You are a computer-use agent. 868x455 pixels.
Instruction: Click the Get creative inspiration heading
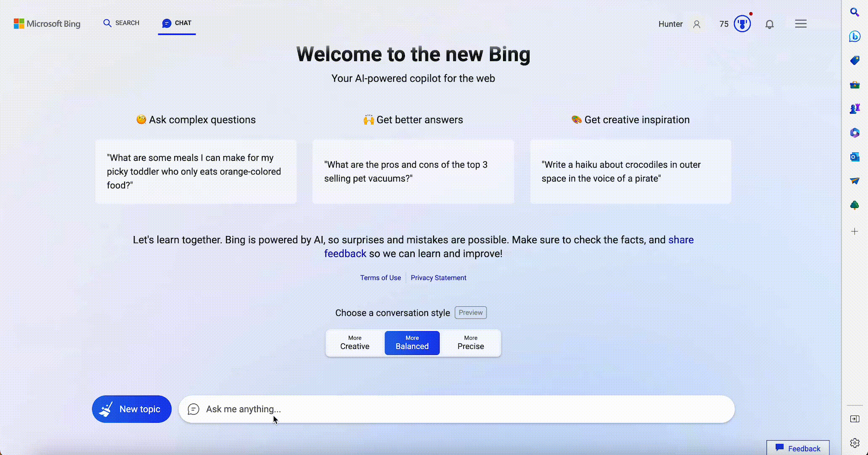[x=631, y=120]
